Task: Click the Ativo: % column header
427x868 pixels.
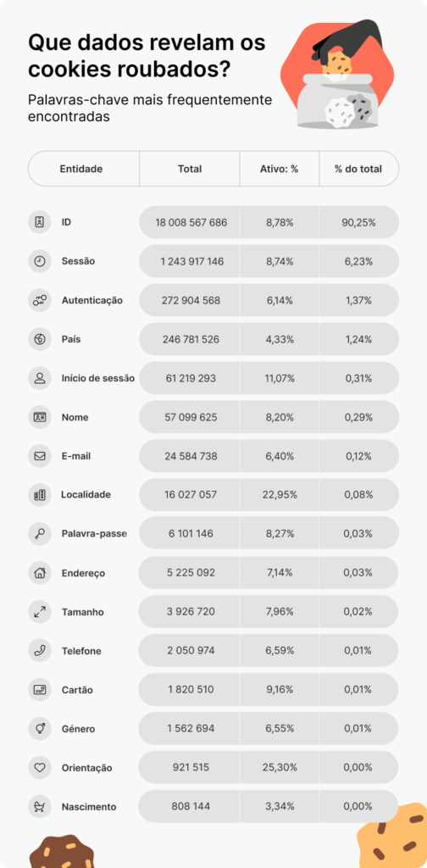Action: [x=280, y=169]
